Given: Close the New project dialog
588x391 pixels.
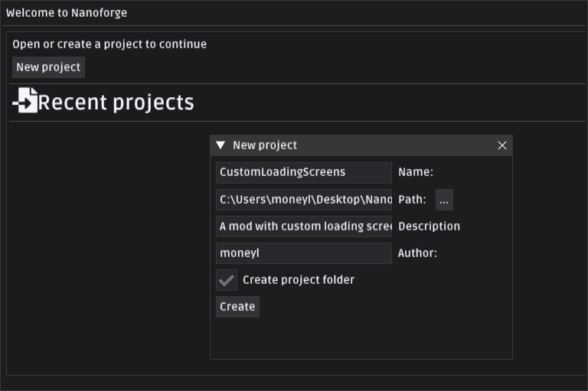Looking at the screenshot, I should pyautogui.click(x=502, y=145).
